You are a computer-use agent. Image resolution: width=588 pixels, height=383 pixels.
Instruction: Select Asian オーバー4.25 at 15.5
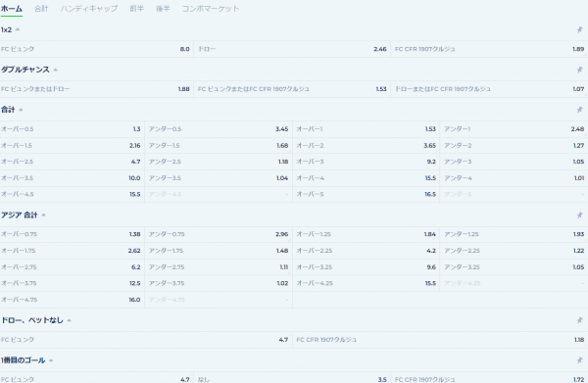pyautogui.click(x=366, y=283)
